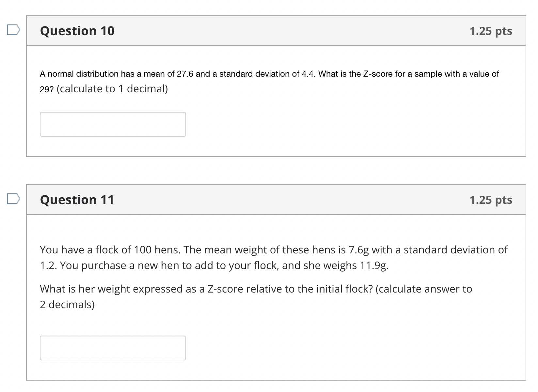Select the empty answer field for Question 10

pyautogui.click(x=113, y=124)
